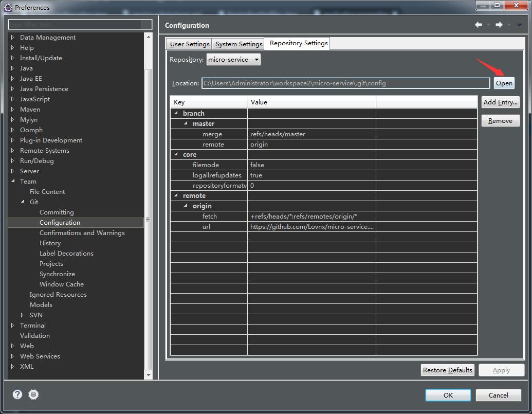This screenshot has width=532, height=414.
Task: Click the Key column header
Action: (x=209, y=102)
